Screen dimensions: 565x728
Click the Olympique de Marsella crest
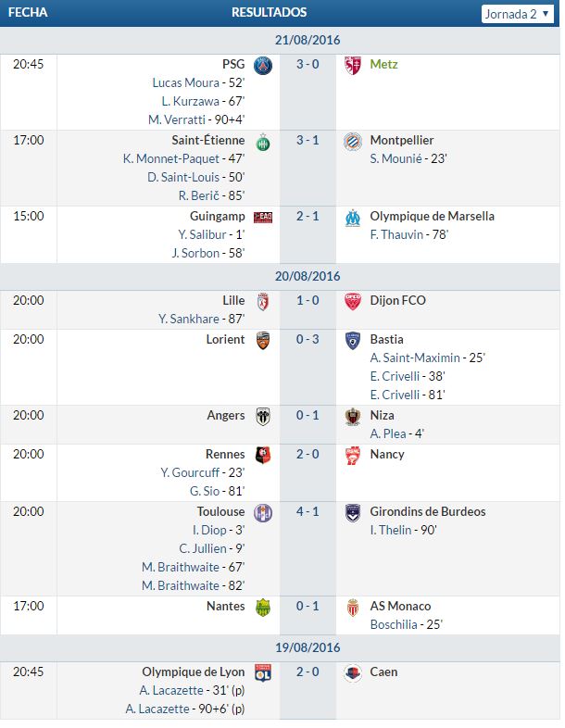point(352,218)
